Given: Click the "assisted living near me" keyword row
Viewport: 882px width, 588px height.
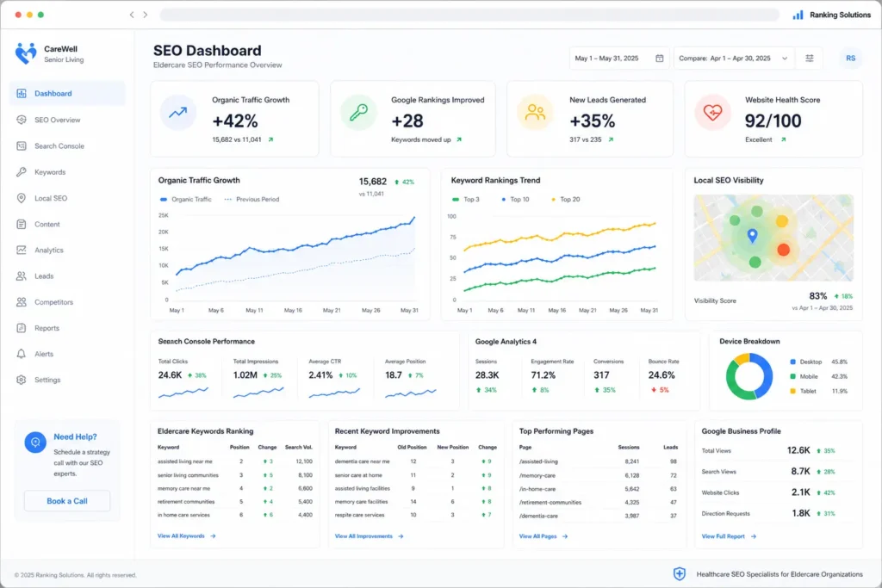Looking at the screenshot, I should click(235, 461).
